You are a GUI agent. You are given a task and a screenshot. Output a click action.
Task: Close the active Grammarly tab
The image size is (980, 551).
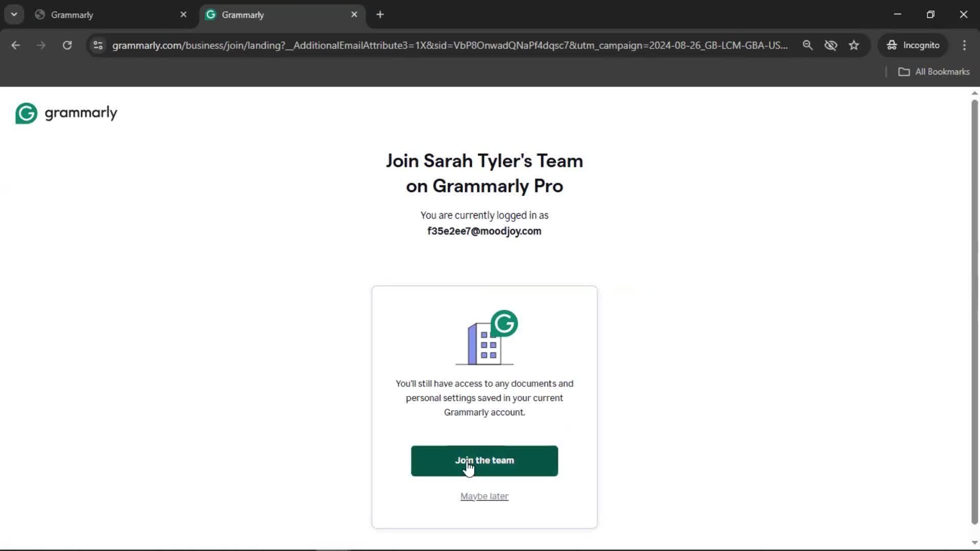(354, 15)
